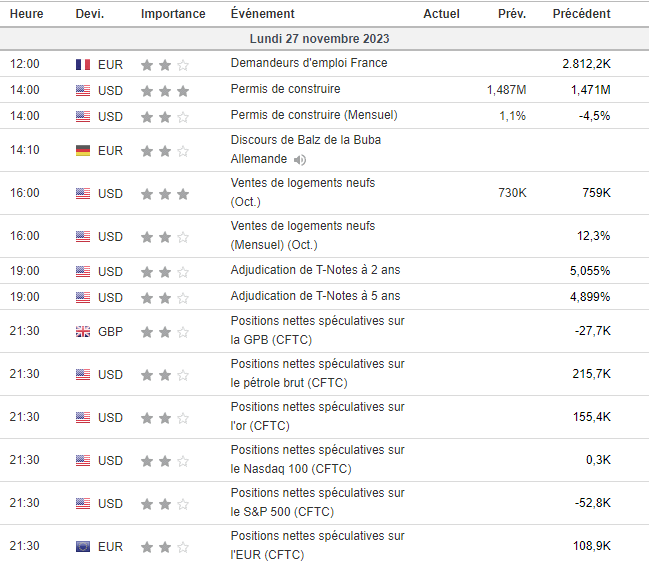Click the speaker icon after Buba Allemande

(300, 159)
